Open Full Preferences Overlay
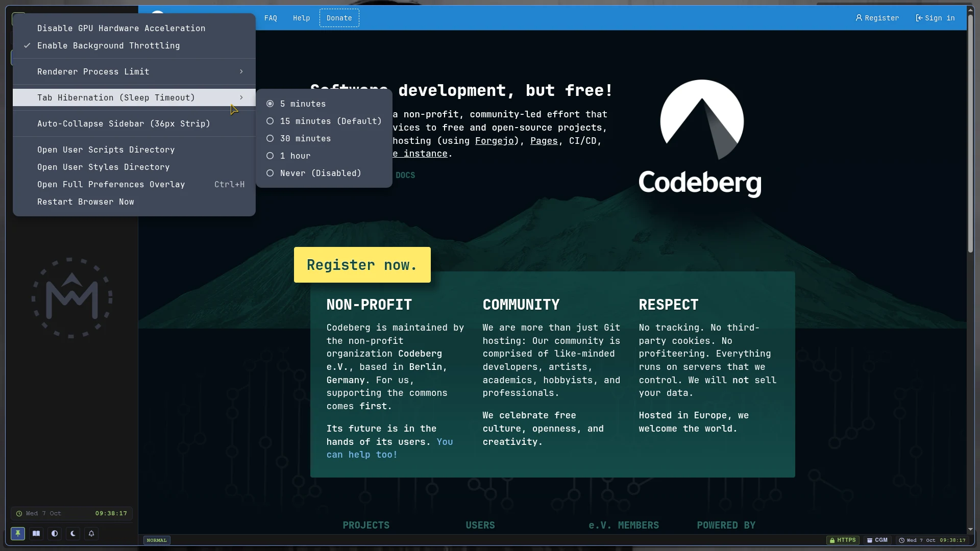980x551 pixels. 134,184
